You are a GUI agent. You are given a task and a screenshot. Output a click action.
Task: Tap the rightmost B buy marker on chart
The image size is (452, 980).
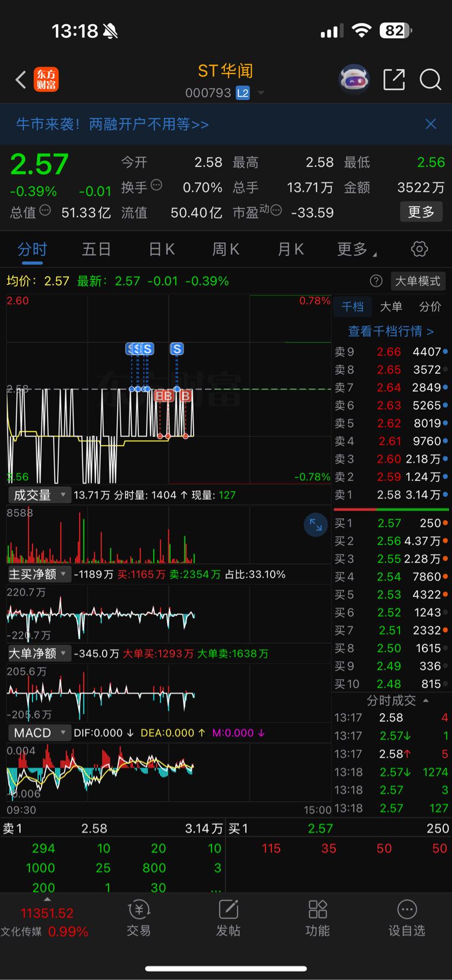pos(186,396)
